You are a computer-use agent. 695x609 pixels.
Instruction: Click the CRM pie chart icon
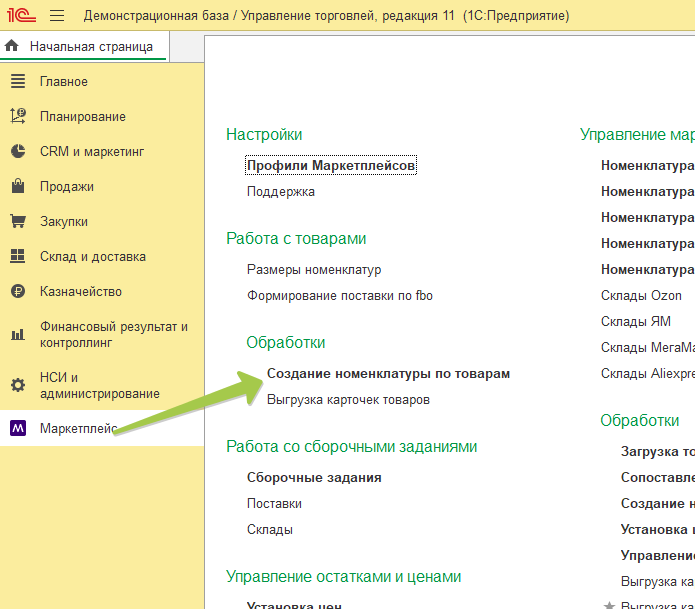point(18,151)
